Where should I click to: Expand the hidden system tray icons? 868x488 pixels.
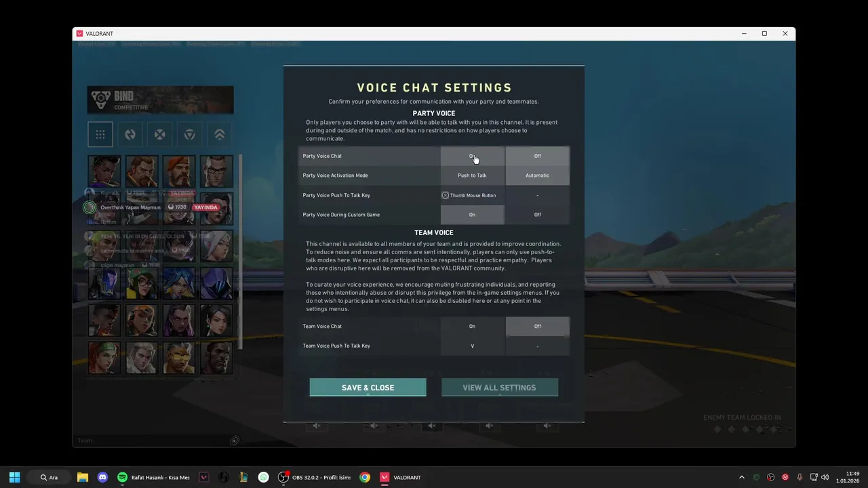pos(741,477)
